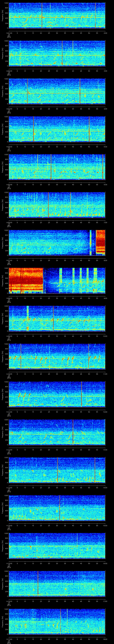Open the spectrogram panel starting at 4:08:00

[57, 280]
